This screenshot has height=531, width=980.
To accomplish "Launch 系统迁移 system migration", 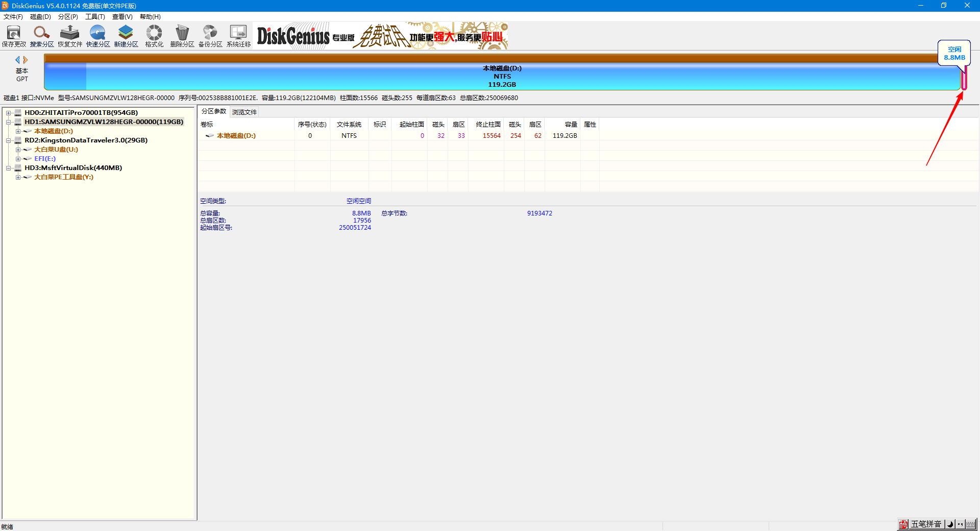I will 238,36.
